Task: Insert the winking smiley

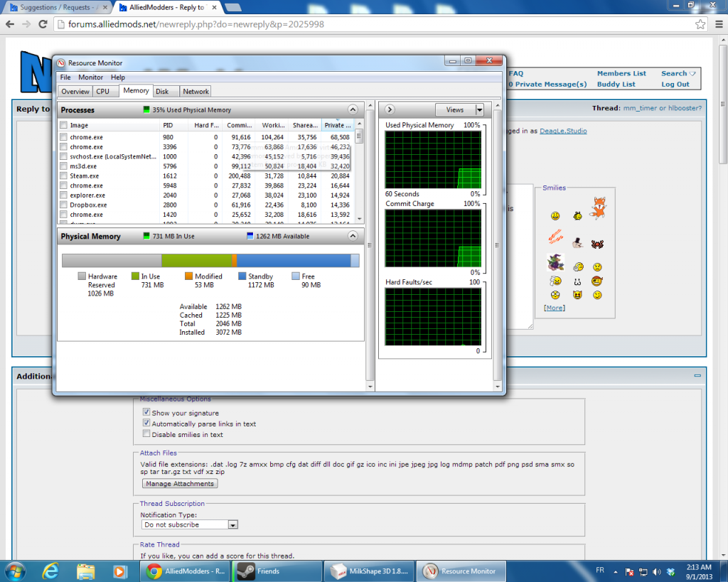Action: (x=597, y=295)
